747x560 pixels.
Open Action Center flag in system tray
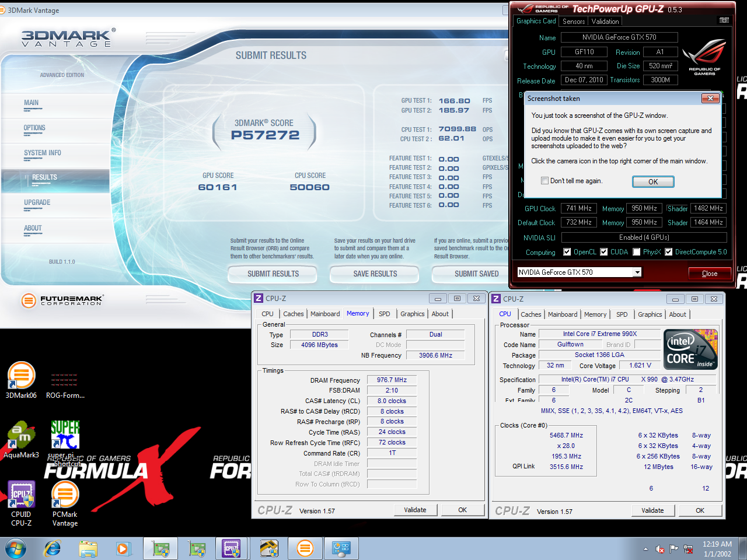click(674, 549)
